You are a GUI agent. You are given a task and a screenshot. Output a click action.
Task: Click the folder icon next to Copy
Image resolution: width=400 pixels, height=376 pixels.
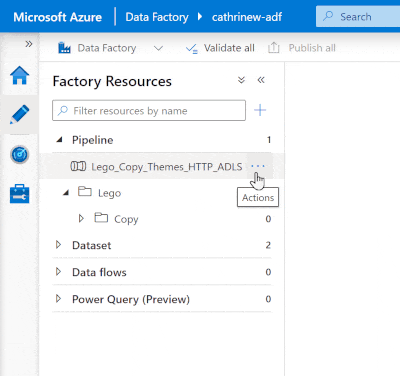(101, 217)
